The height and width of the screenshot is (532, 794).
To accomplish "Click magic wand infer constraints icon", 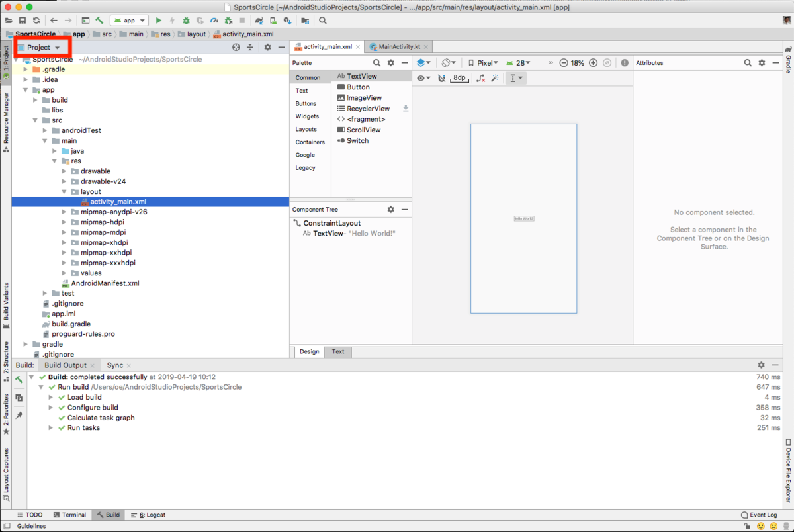I will tap(495, 78).
